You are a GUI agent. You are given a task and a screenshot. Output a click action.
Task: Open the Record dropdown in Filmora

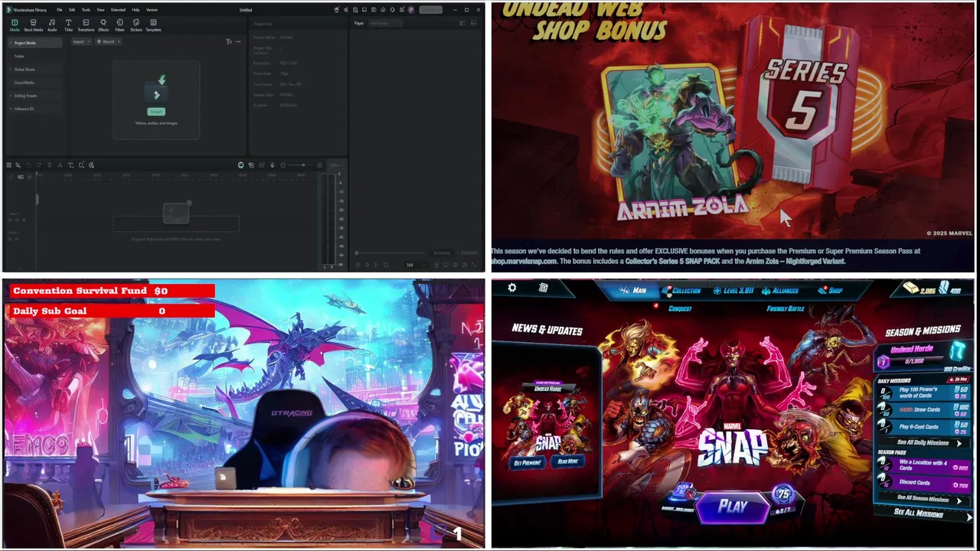pyautogui.click(x=108, y=41)
